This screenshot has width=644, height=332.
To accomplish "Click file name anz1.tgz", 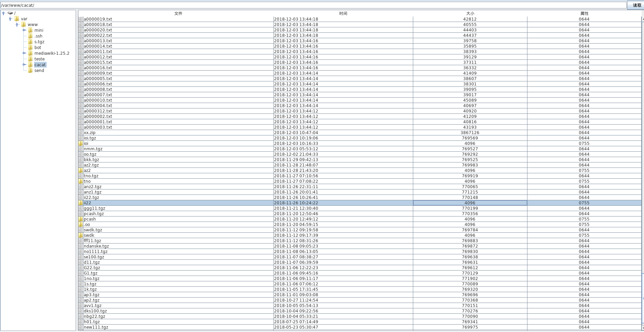I will [93, 192].
